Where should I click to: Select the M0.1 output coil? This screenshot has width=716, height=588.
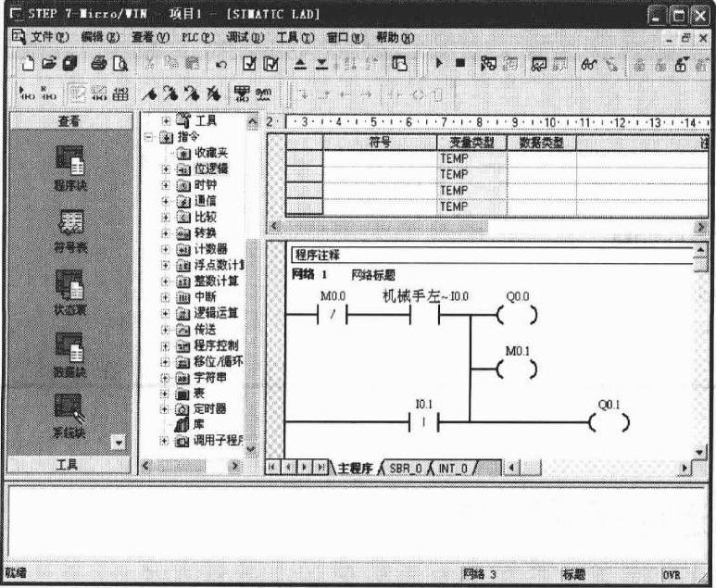(x=517, y=369)
